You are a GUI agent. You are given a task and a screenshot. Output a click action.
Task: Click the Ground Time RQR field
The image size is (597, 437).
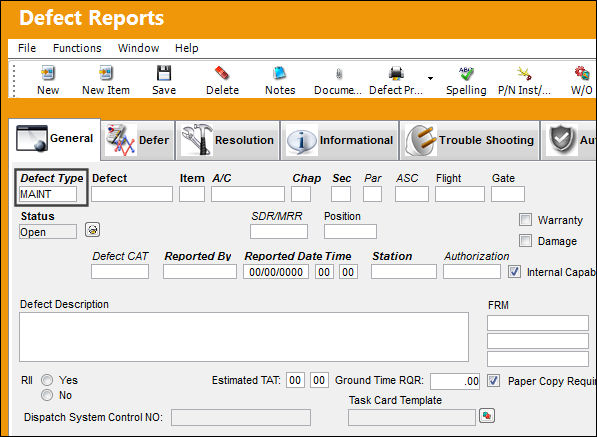[455, 381]
